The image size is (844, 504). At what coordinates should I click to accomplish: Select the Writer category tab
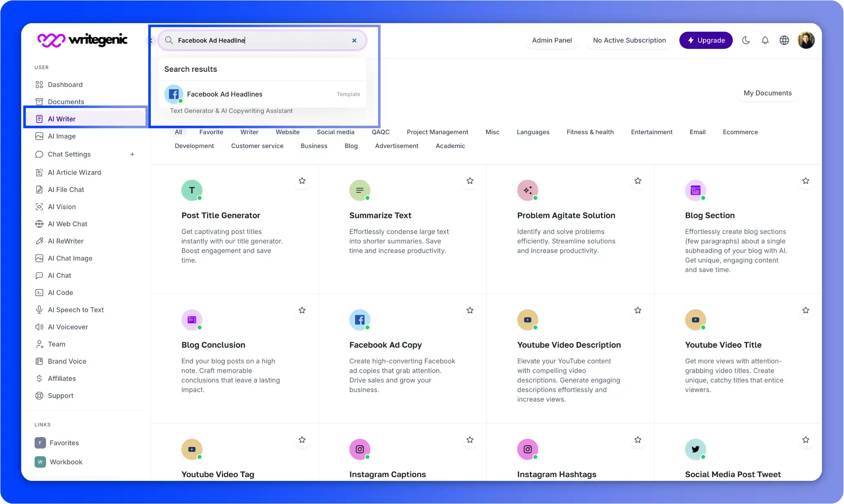point(249,132)
